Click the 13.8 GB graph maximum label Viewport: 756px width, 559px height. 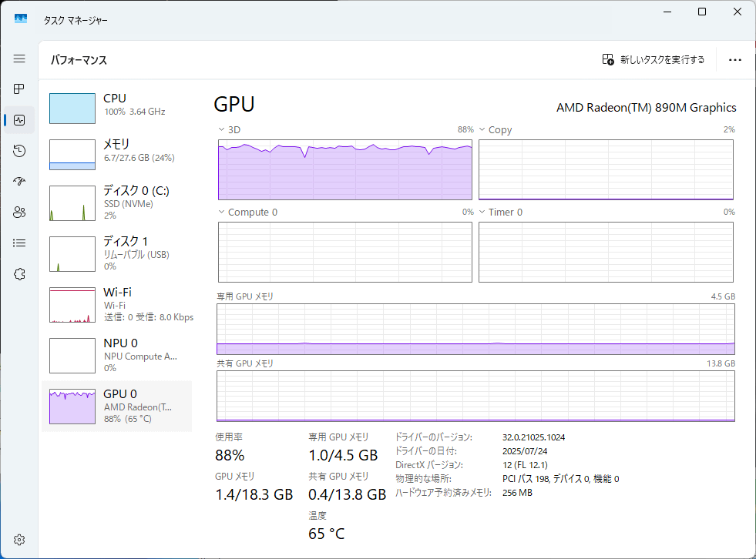721,363
